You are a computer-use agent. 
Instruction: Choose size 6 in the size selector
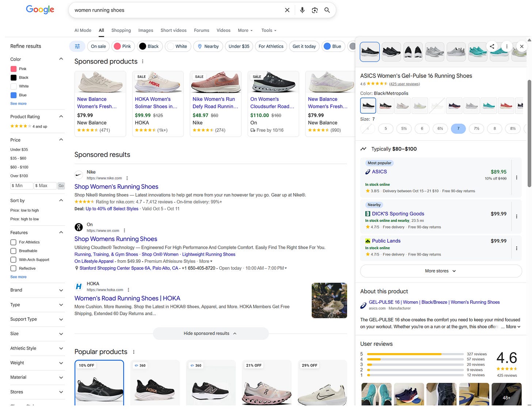(422, 129)
